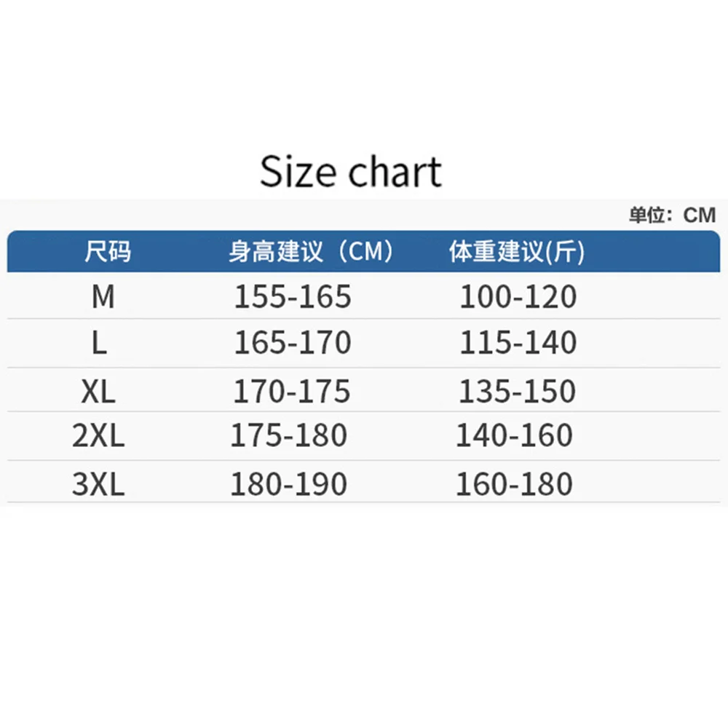Select the 身高建议（CM）column header

click(x=312, y=252)
